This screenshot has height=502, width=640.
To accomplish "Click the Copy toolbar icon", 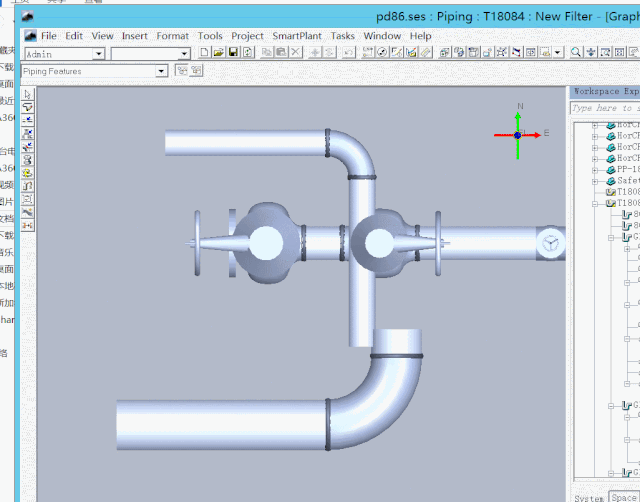I will pos(267,52).
